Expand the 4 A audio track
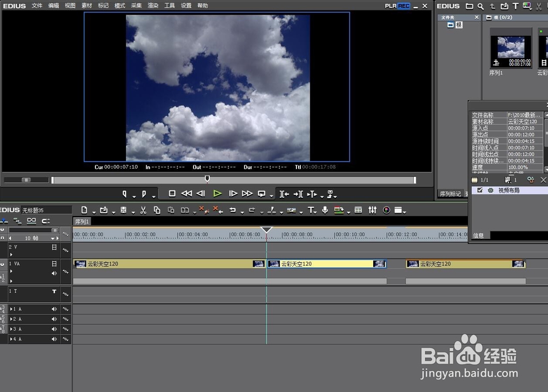The height and width of the screenshot is (392, 548). tap(11, 339)
